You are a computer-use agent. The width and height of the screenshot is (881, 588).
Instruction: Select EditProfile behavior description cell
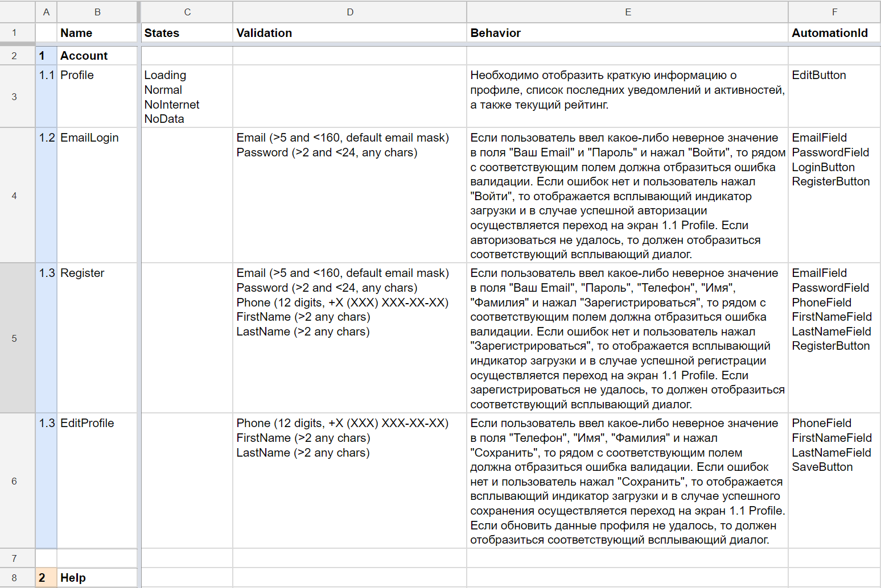628,481
